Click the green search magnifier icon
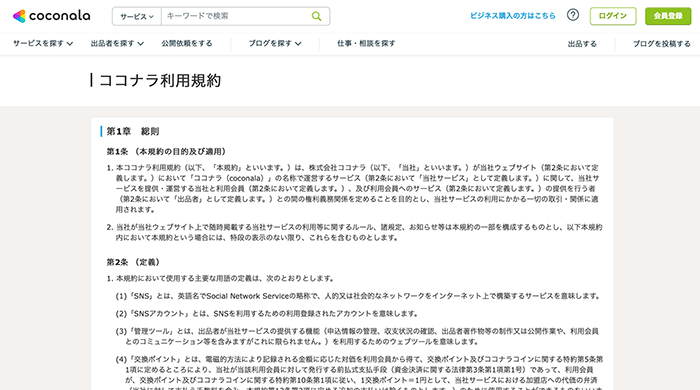The image size is (700, 390). click(x=317, y=17)
